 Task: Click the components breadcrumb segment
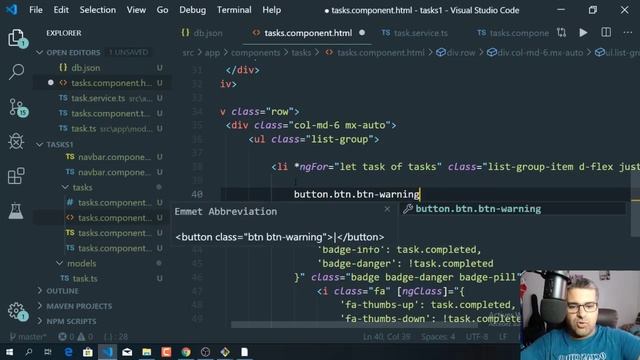tap(256, 53)
